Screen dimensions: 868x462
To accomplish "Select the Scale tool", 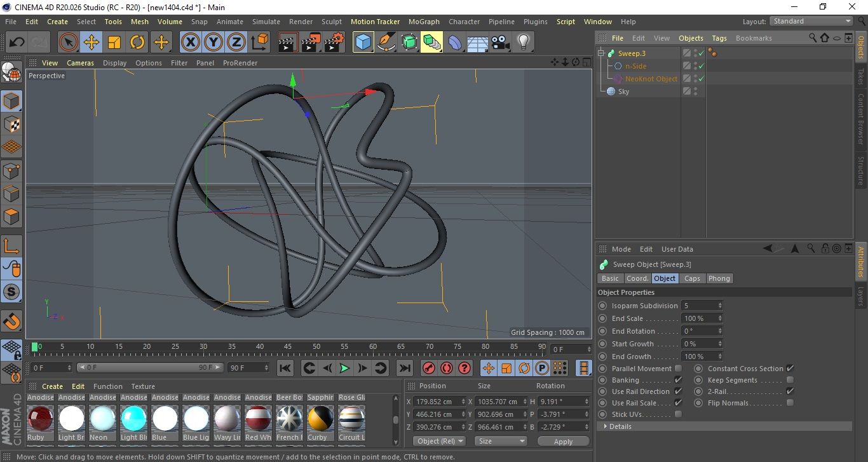I will (x=114, y=43).
